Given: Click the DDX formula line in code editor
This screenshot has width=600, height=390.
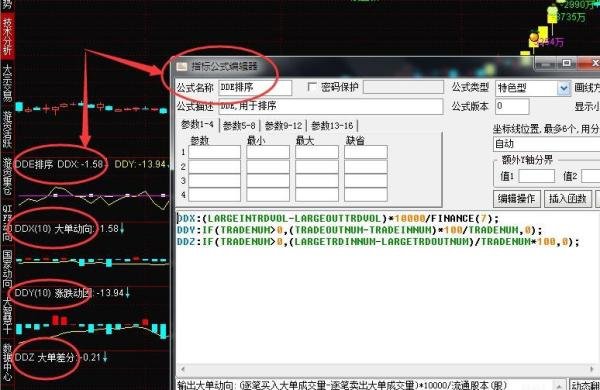Looking at the screenshot, I should coord(338,219).
